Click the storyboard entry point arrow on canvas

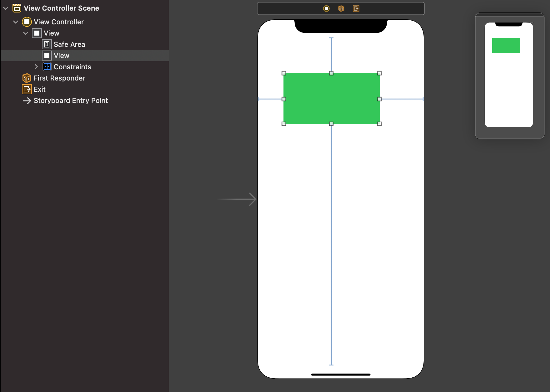point(237,199)
